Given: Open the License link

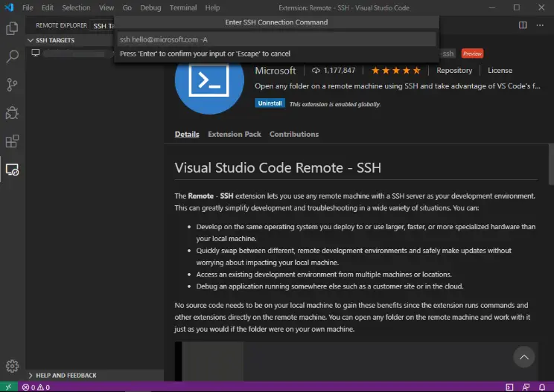Looking at the screenshot, I should pos(500,71).
